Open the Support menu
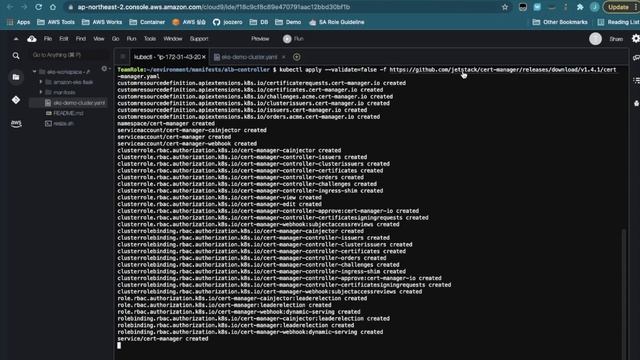The height and width of the screenshot is (360, 640). tap(199, 39)
